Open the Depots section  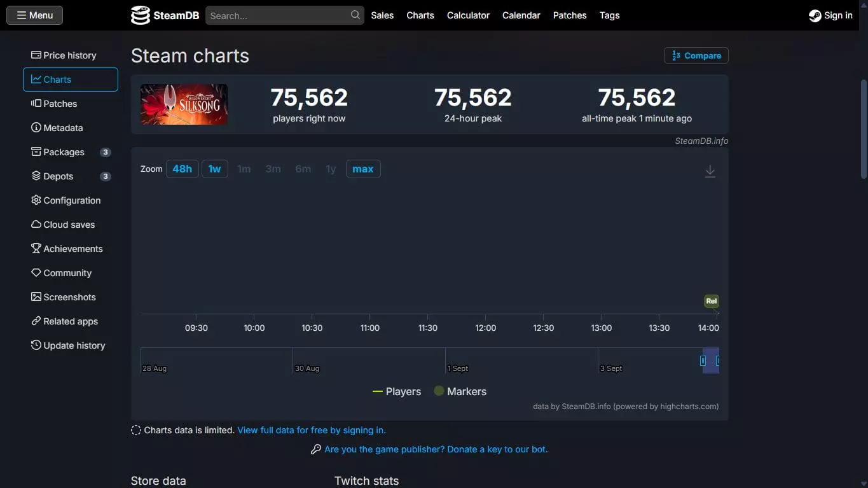click(x=71, y=176)
